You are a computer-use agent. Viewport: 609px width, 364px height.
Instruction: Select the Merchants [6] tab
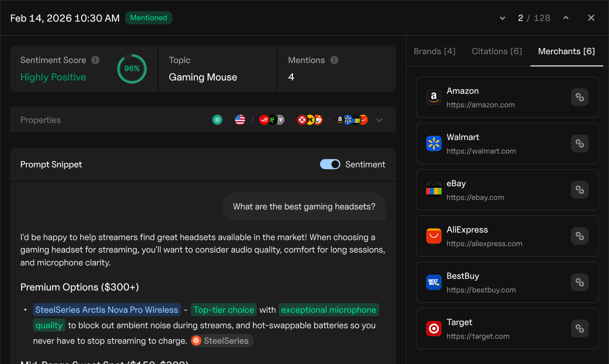pyautogui.click(x=566, y=51)
